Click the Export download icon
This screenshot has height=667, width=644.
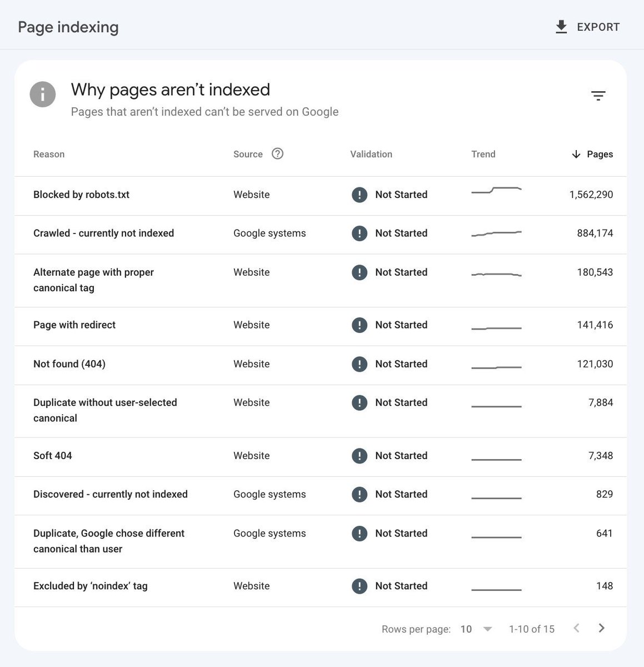click(x=561, y=27)
